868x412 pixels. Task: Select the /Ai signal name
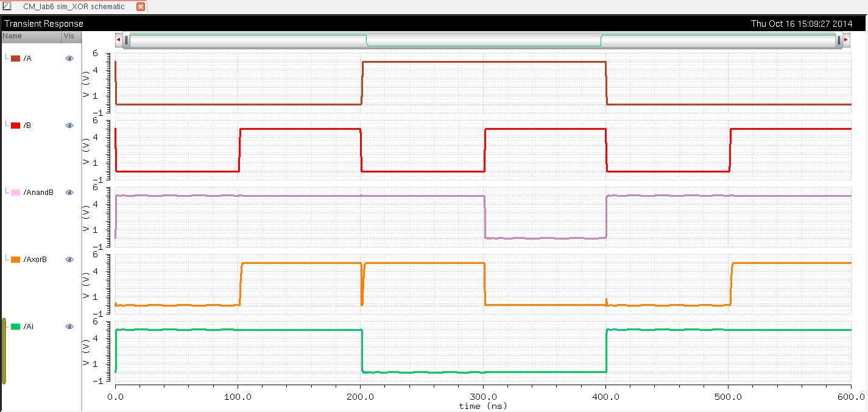pyautogui.click(x=28, y=326)
